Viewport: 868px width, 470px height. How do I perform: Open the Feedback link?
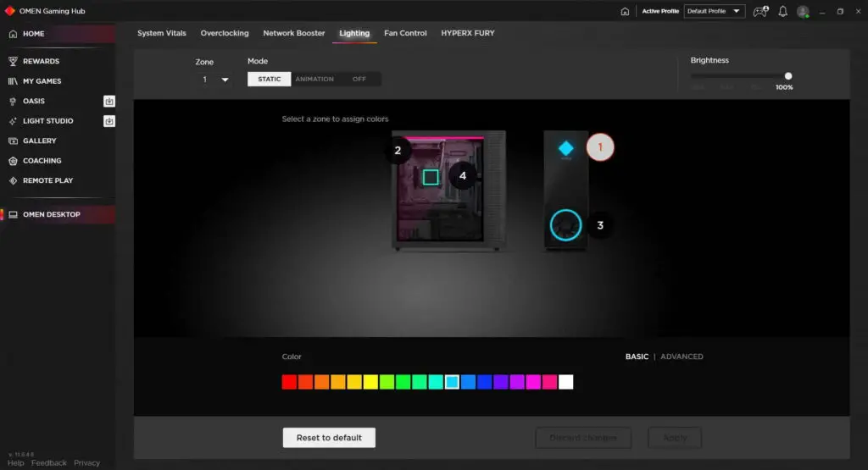tap(48, 463)
